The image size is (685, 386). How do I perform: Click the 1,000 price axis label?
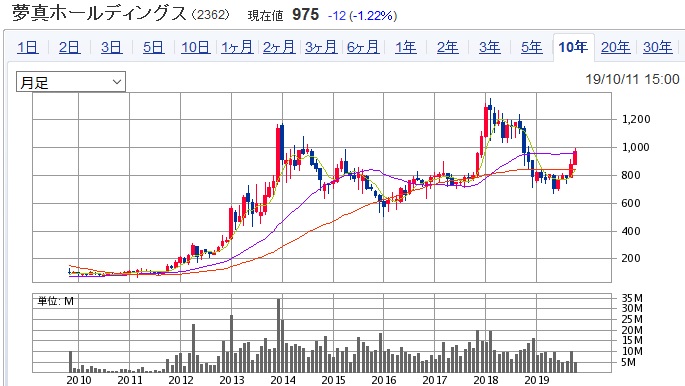pyautogui.click(x=636, y=147)
